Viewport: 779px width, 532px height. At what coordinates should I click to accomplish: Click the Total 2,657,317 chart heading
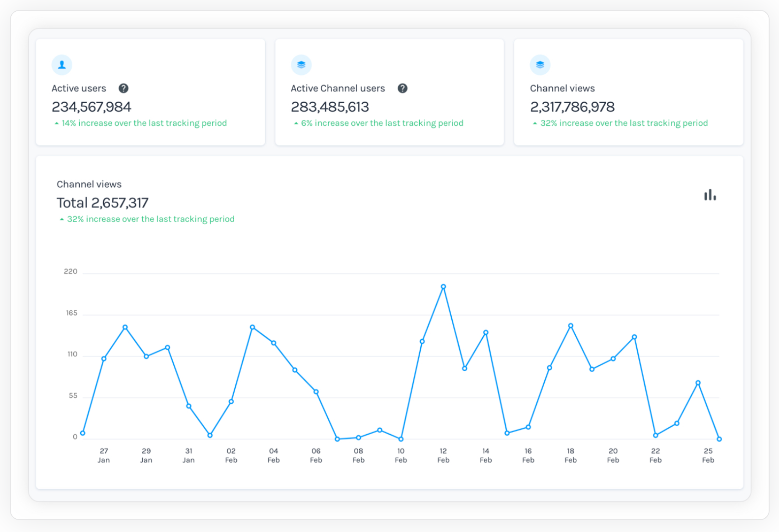[x=102, y=203]
